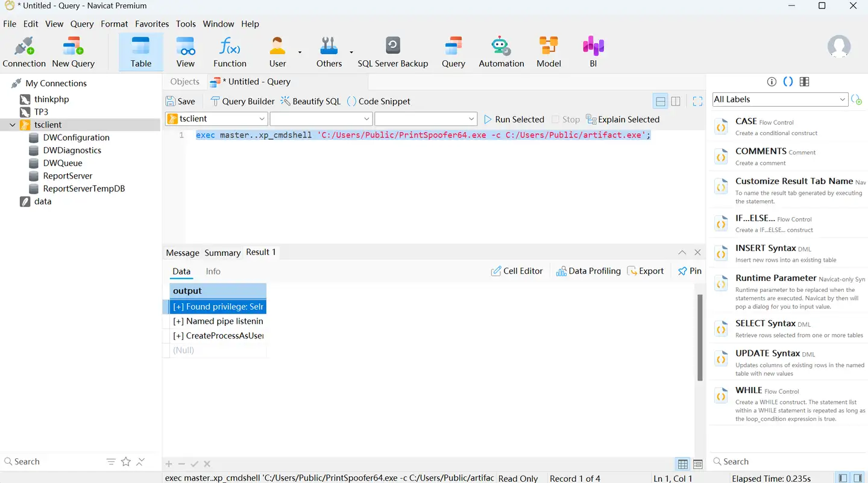Toggle form view for the result data
868x483 pixels.
(698, 464)
